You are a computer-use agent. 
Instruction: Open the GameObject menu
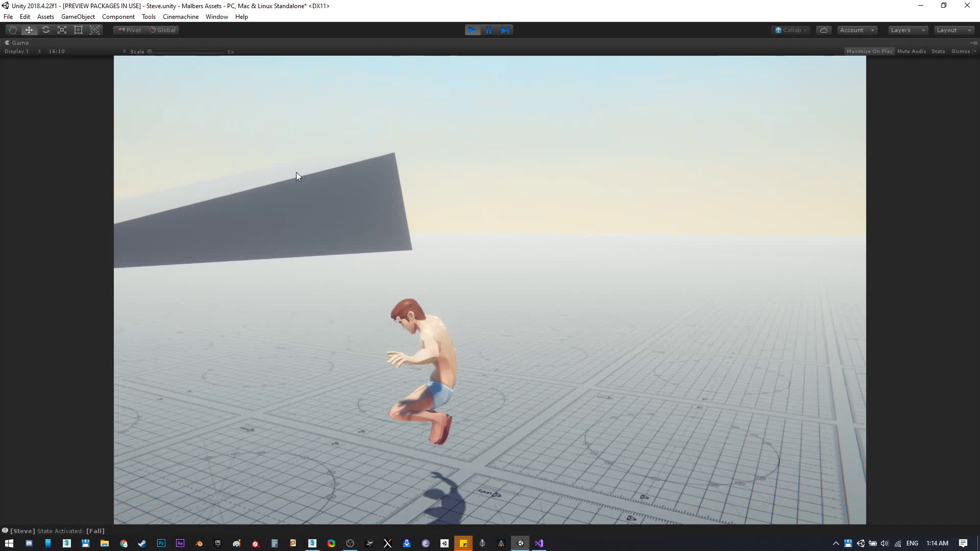click(x=78, y=17)
